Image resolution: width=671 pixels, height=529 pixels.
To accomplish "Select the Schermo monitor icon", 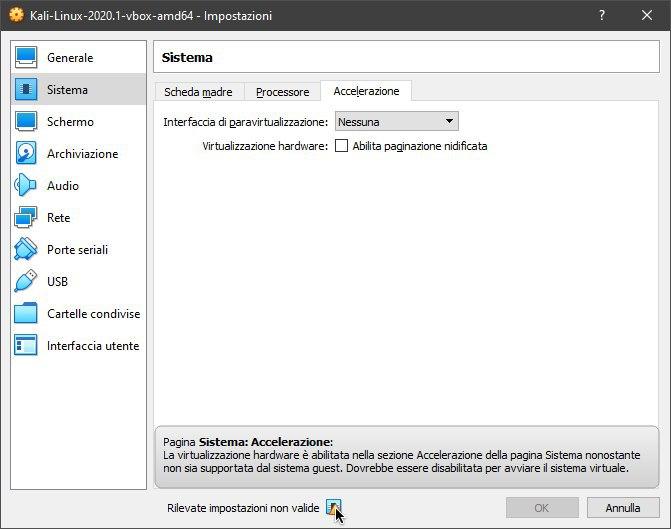I will 26,122.
